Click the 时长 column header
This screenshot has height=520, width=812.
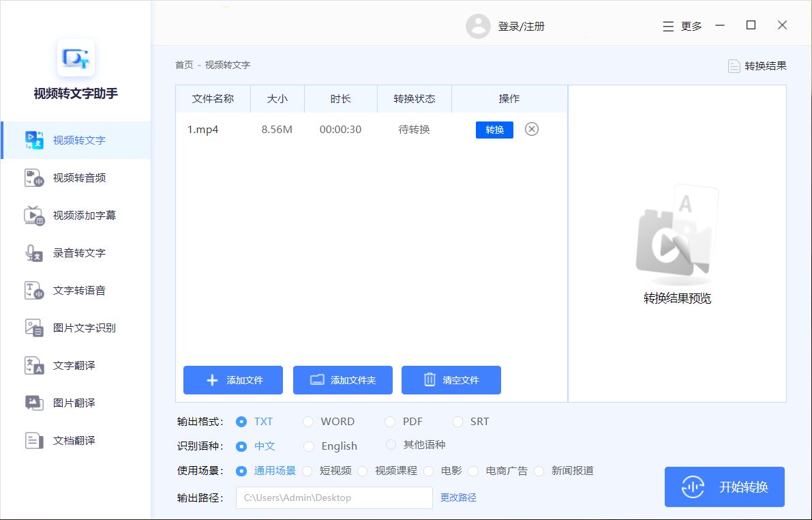[340, 98]
